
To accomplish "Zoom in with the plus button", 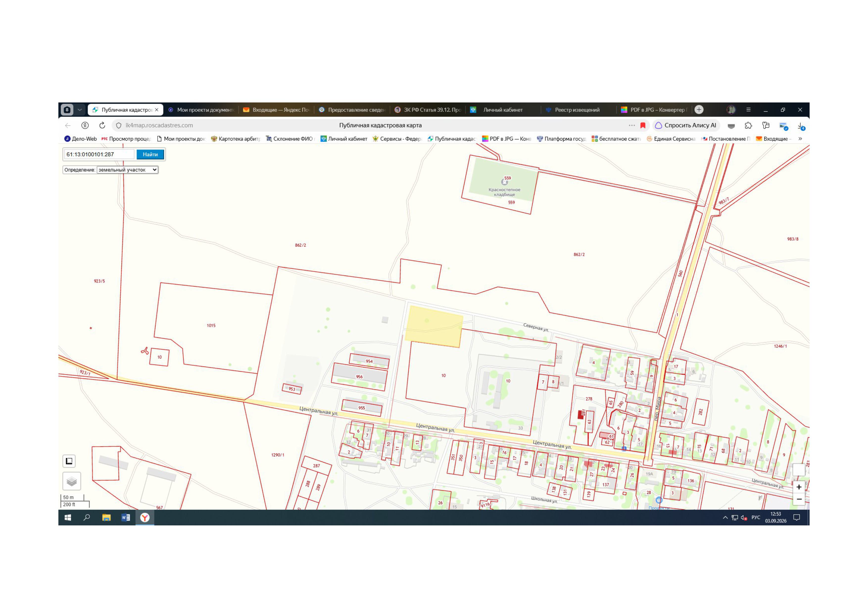I will (798, 487).
